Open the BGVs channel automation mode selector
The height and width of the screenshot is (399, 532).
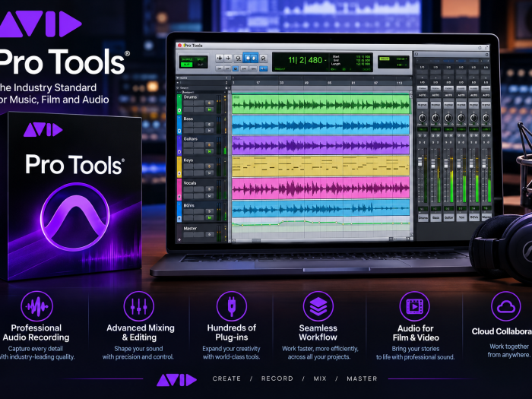click(473, 95)
